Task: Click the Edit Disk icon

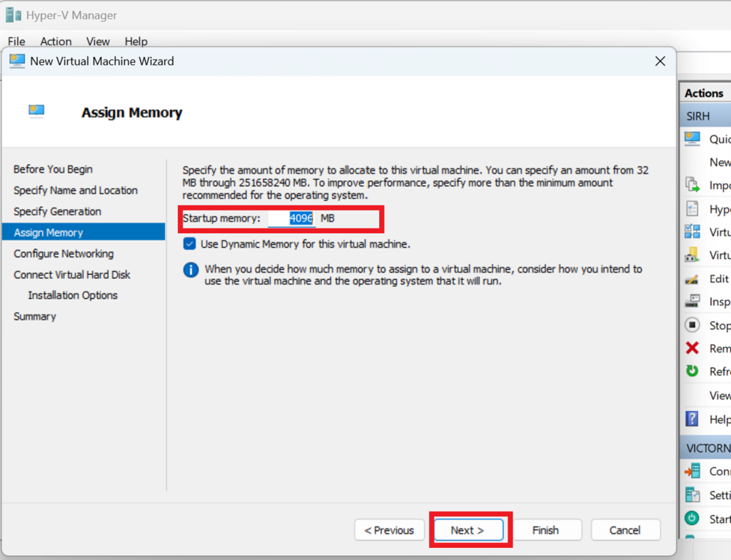Action: pos(692,279)
